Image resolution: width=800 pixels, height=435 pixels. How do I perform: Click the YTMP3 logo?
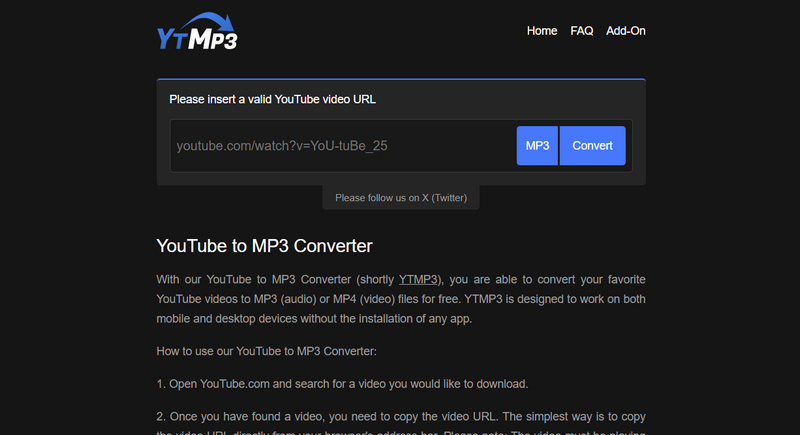[197, 31]
